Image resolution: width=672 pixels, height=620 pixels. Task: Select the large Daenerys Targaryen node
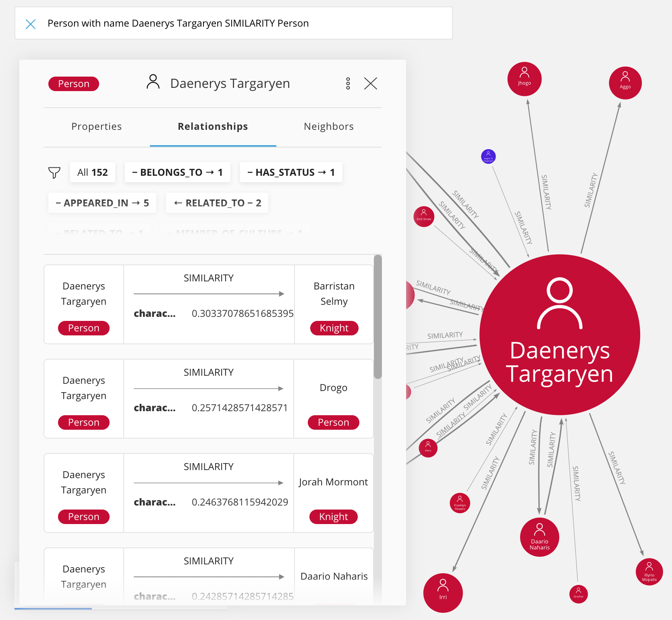click(x=560, y=335)
